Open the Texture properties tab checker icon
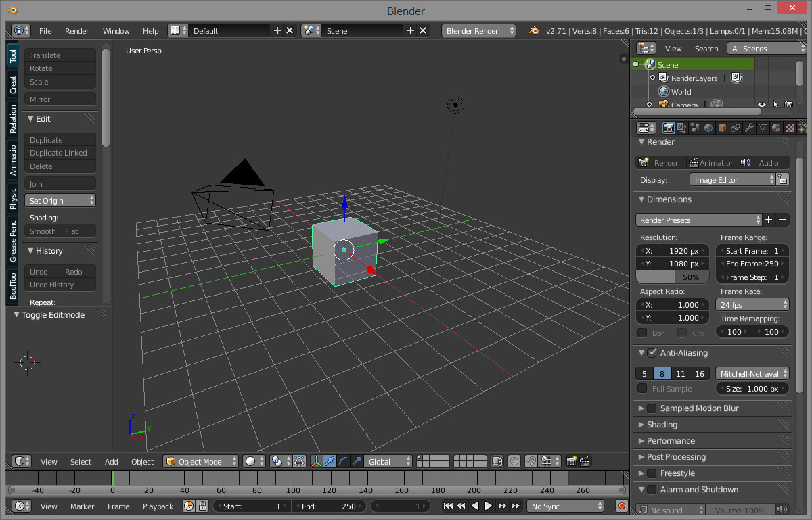Viewport: 812px width, 520px height. pyautogui.click(x=790, y=128)
